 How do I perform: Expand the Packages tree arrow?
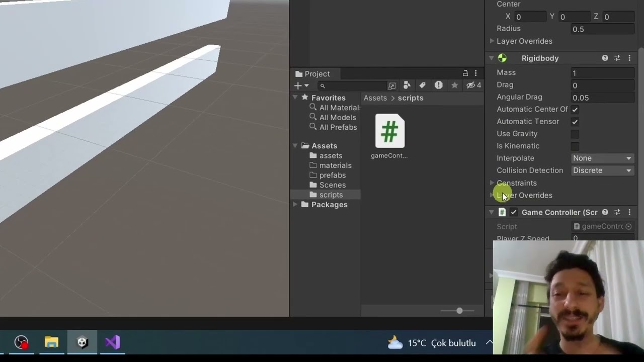295,204
